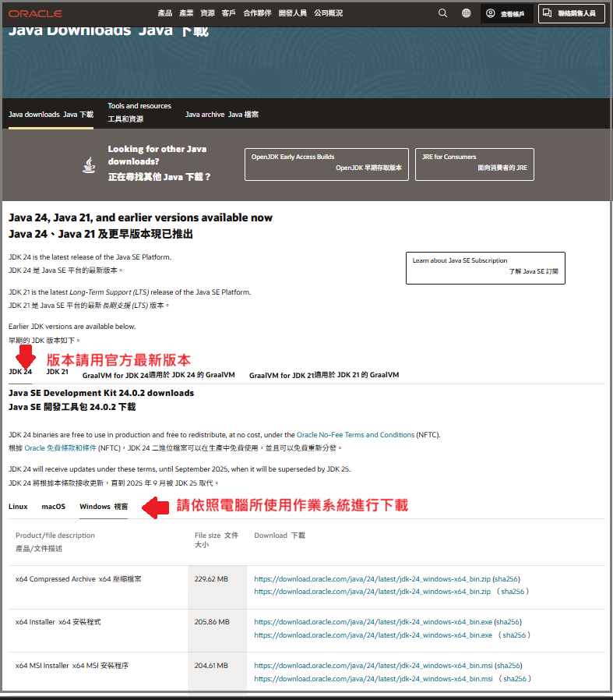The height and width of the screenshot is (700, 613).
Task: Open the search magnifier icon
Action: [x=442, y=13]
